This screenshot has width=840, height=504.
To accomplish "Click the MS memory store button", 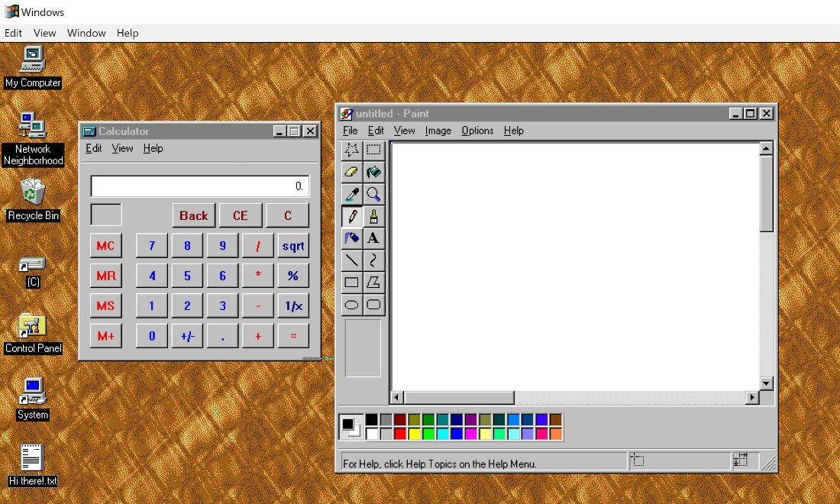I will point(105,306).
